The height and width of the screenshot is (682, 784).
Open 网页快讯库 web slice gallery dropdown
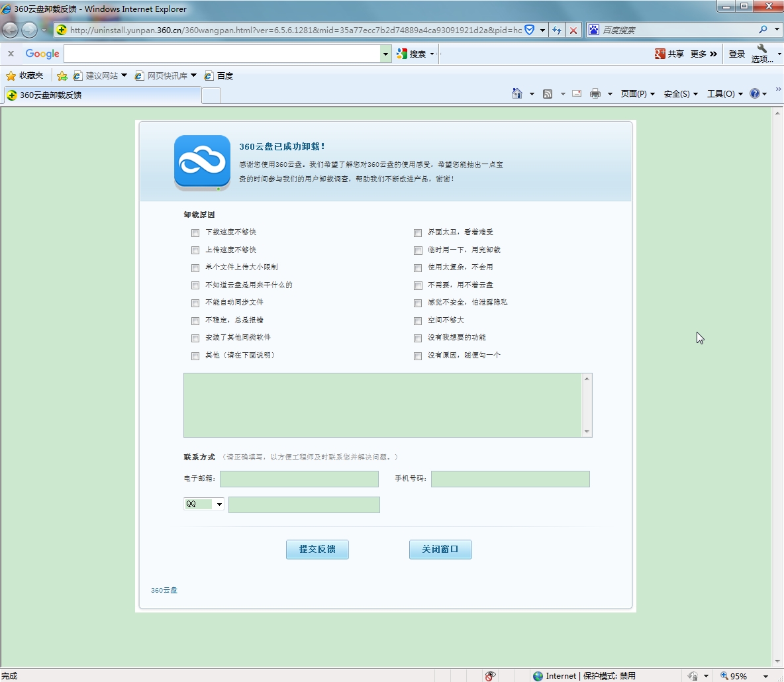click(166, 75)
